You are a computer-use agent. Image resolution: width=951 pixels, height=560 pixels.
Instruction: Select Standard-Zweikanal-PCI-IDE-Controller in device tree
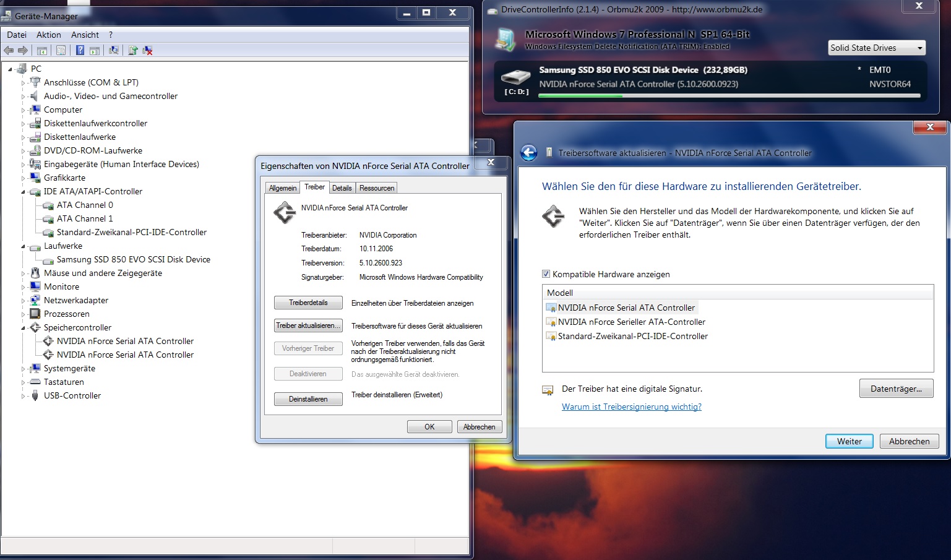click(132, 232)
